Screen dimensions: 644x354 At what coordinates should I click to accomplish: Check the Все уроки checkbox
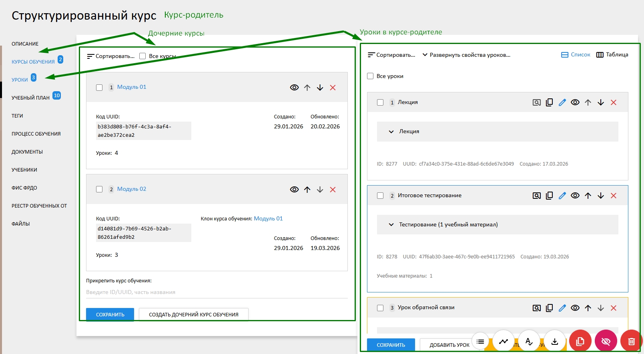pyautogui.click(x=370, y=76)
